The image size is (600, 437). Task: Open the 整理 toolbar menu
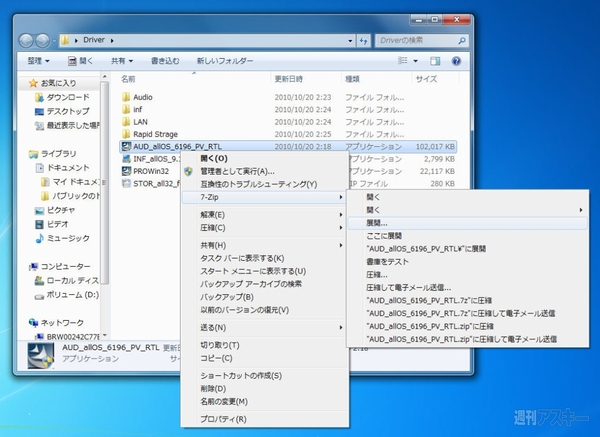click(x=38, y=61)
